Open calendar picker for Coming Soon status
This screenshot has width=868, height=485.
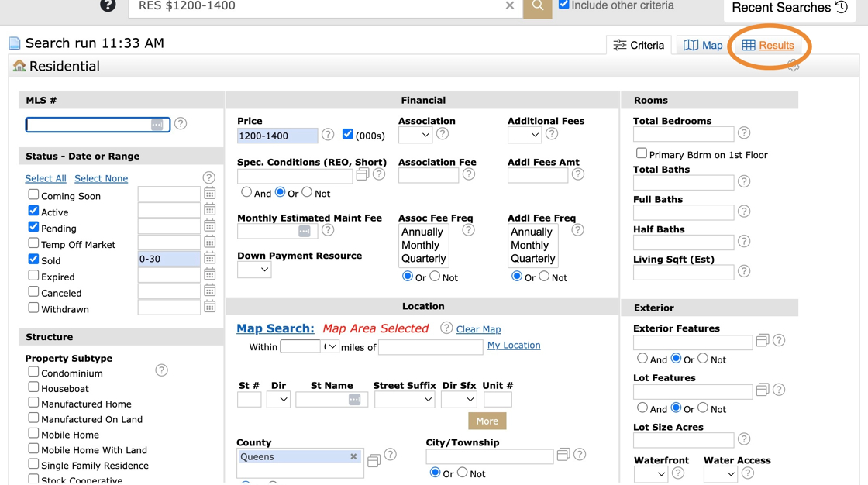tap(209, 194)
